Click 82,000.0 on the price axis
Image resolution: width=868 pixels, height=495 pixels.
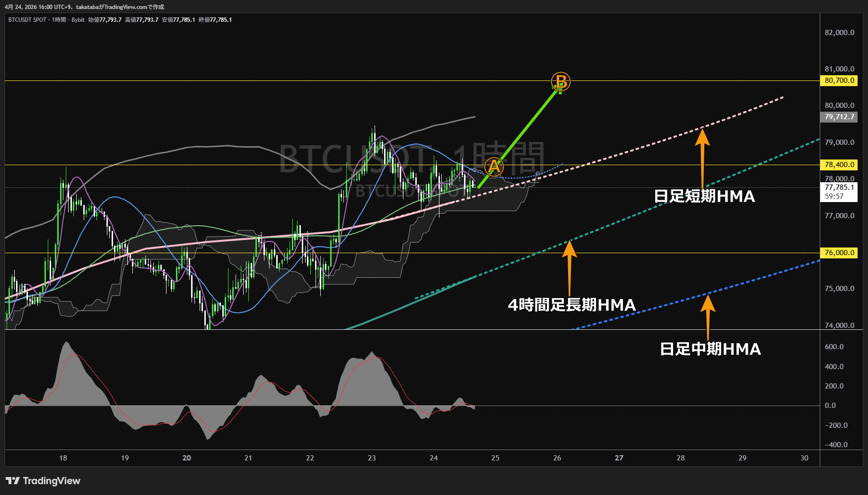click(x=840, y=33)
